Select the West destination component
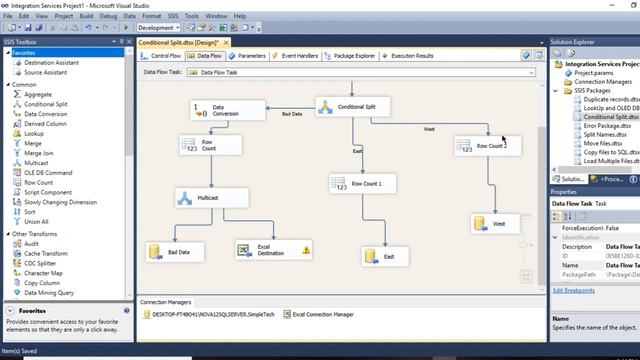The height and width of the screenshot is (360, 640). pyautogui.click(x=495, y=224)
